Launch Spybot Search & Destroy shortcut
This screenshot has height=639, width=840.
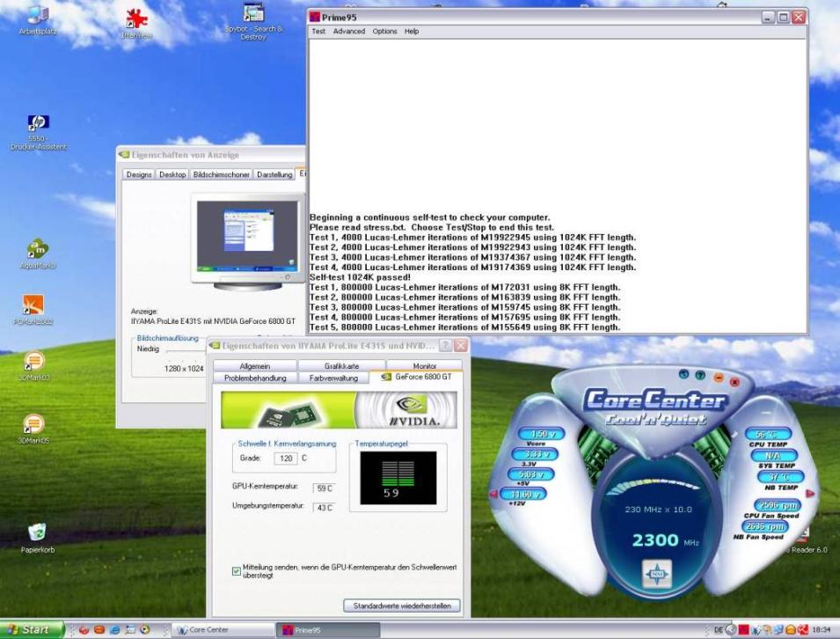pos(253,23)
